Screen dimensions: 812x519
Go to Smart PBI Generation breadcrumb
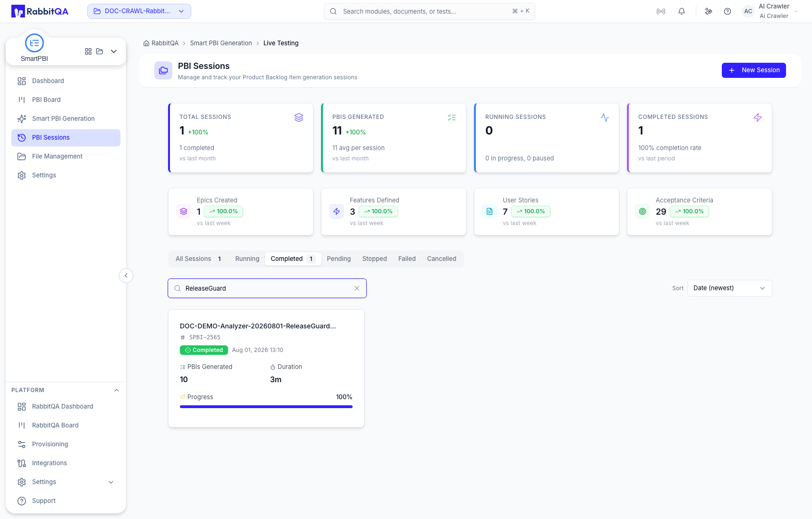pos(221,43)
